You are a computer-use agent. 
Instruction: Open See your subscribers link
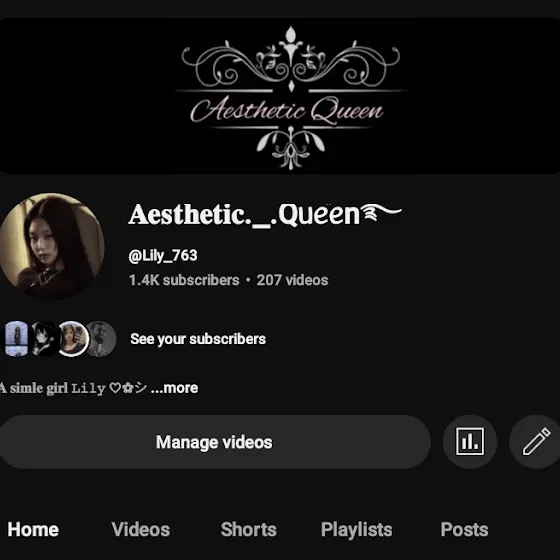click(x=198, y=339)
